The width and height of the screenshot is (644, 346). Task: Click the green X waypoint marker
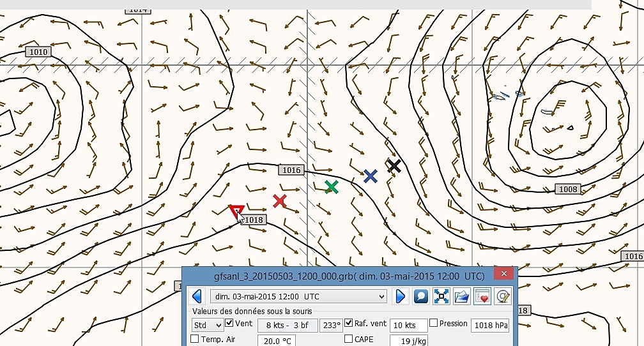point(332,187)
